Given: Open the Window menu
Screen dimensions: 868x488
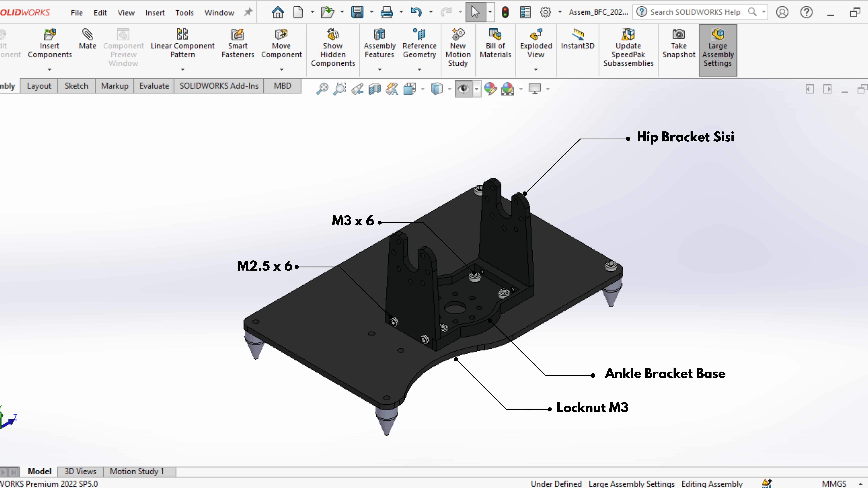Looking at the screenshot, I should (x=219, y=13).
